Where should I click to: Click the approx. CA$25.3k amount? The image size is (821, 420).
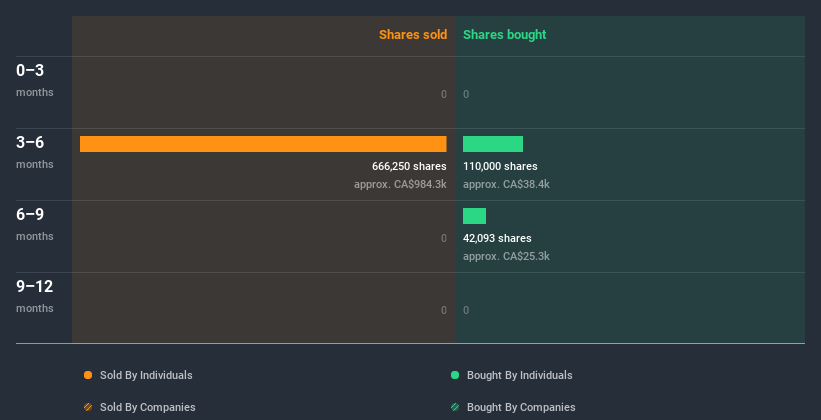(x=506, y=256)
